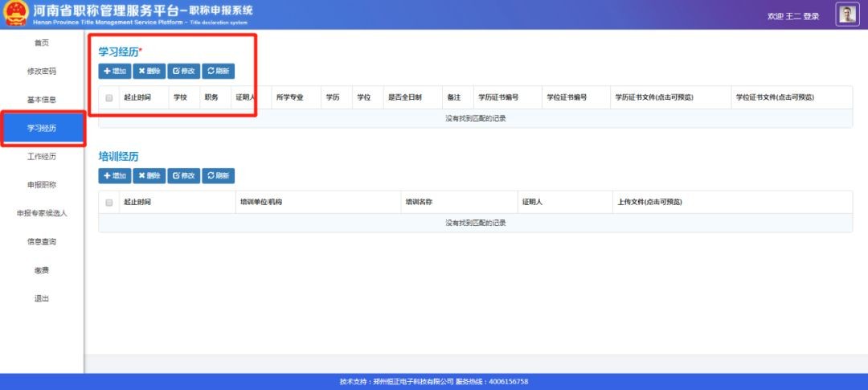Open 信息查询 in the sidebar

coord(42,242)
